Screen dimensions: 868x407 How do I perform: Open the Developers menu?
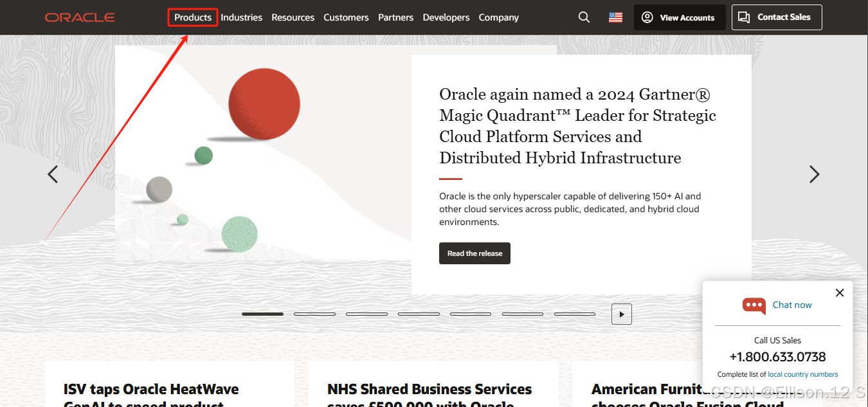pos(446,17)
